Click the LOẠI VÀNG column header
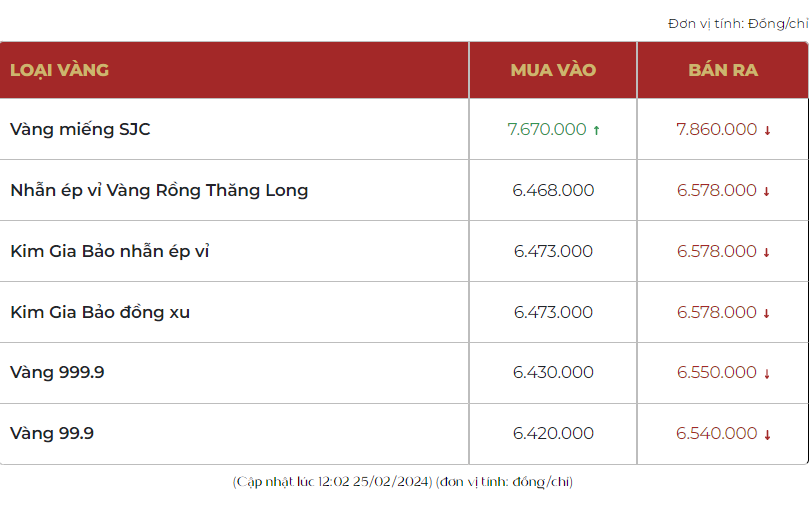The height and width of the screenshot is (505, 810). [x=59, y=70]
